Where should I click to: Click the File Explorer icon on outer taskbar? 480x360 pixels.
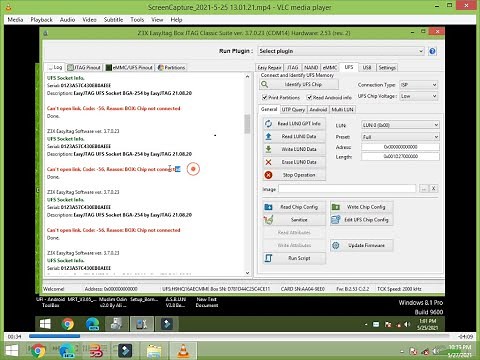point(154,351)
